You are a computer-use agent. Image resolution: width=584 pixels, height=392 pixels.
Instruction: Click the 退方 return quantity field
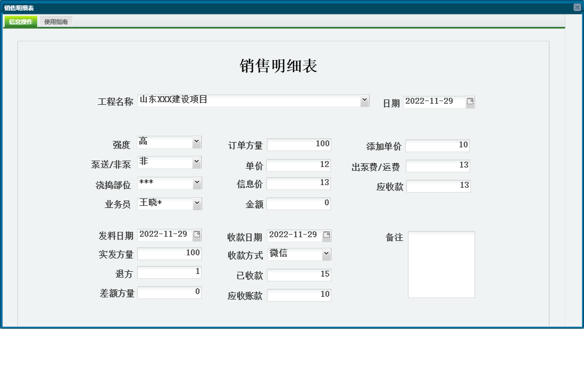169,272
